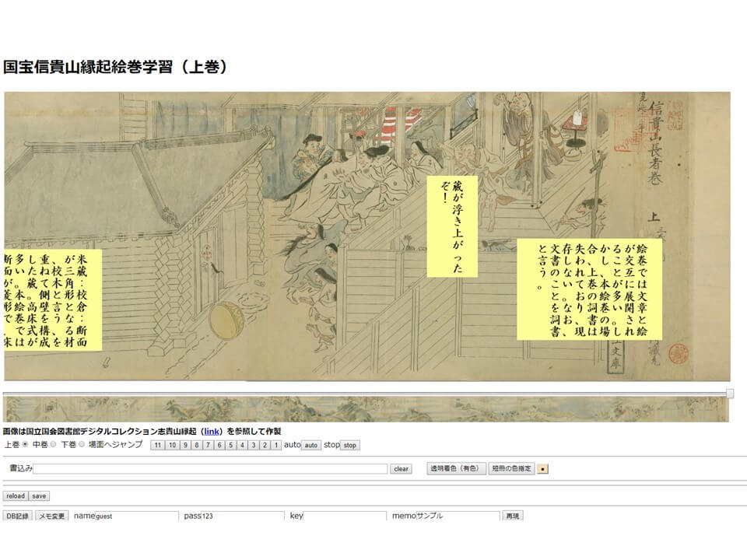Click the DB記録 button
Image resolution: width=747 pixels, height=560 pixels.
[x=18, y=516]
